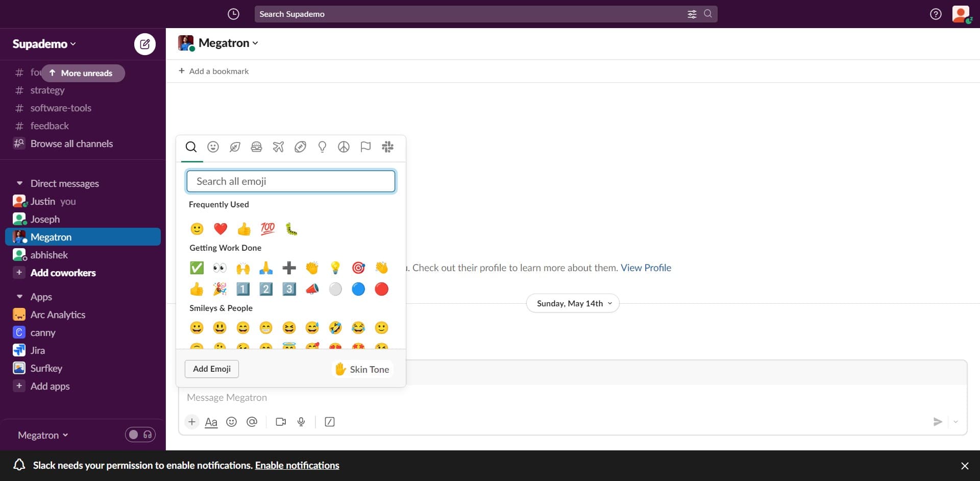Open search filter options icon

692,14
